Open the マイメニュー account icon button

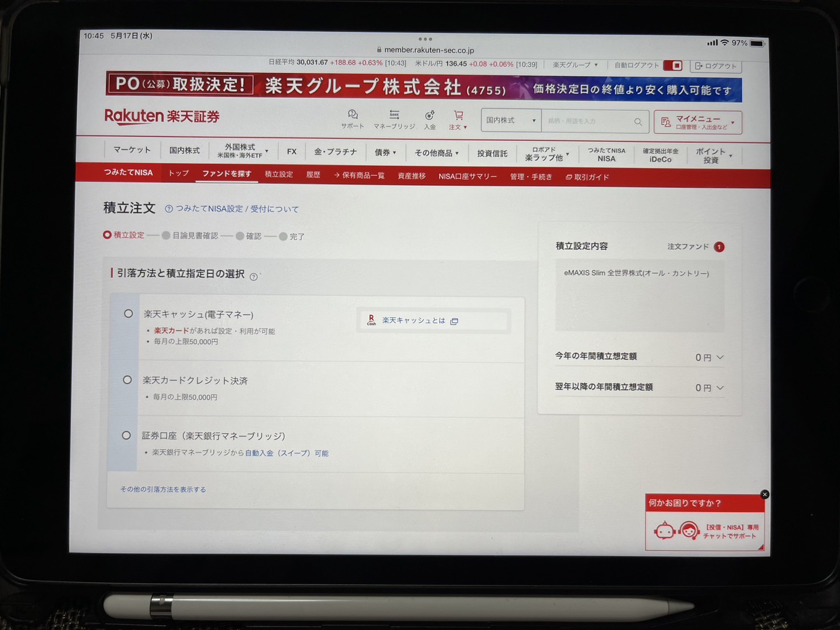[697, 122]
